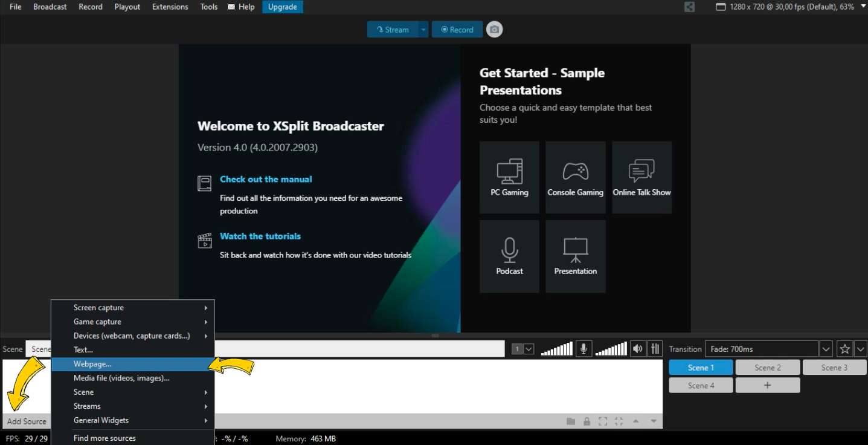Choose Webpage... from the source menu
Screen dimensions: 868x445
pos(133,364)
